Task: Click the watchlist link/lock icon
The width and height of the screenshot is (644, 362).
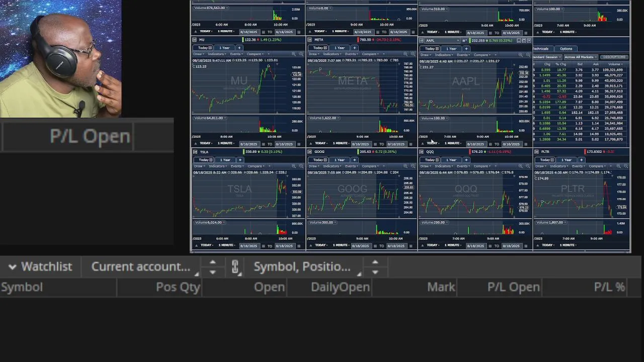Action: pyautogui.click(x=235, y=266)
